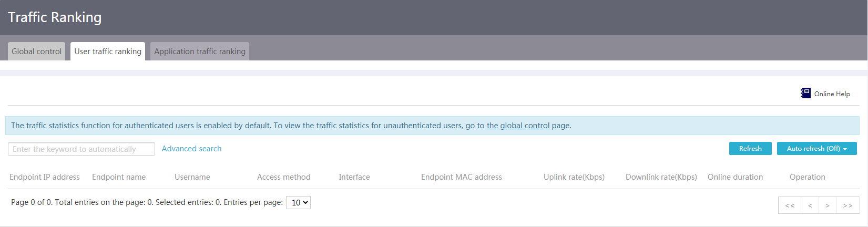
Task: Click the Refresh button
Action: coord(750,149)
